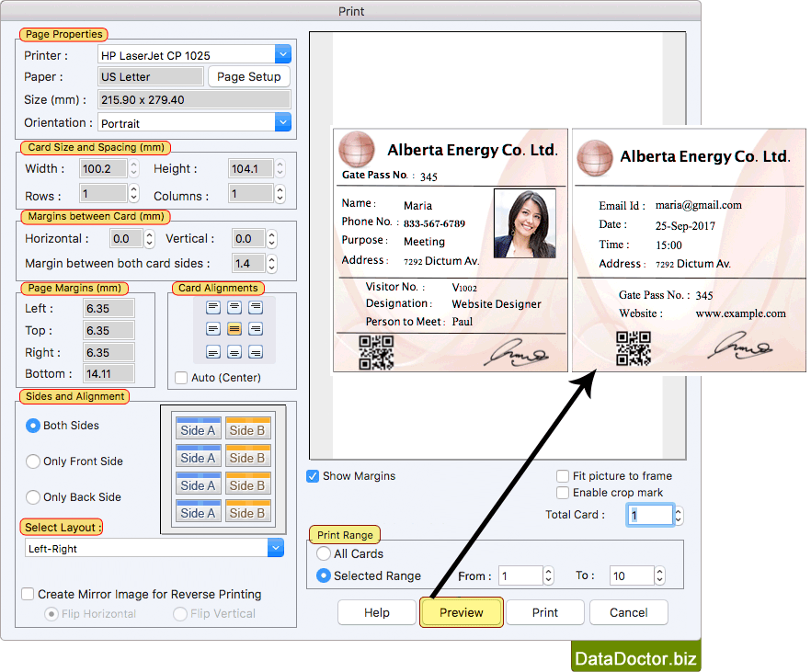Click the Total Card input field
811x672 pixels.
[x=649, y=515]
